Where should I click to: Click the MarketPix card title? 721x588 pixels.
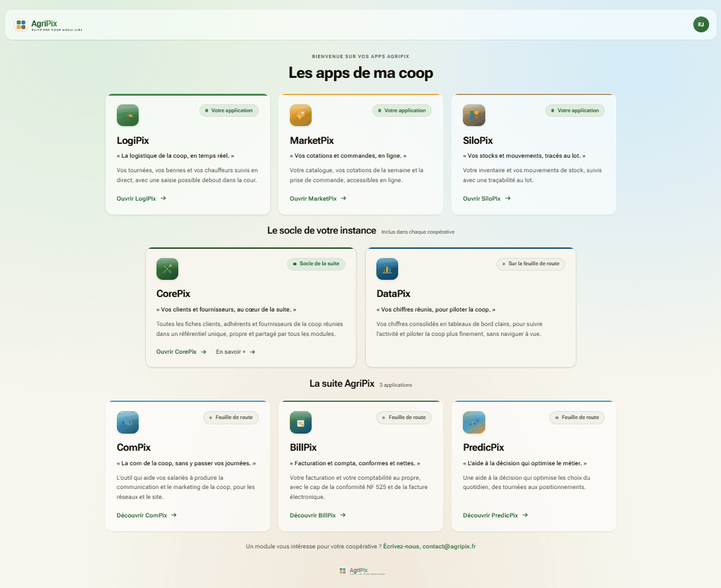point(312,141)
